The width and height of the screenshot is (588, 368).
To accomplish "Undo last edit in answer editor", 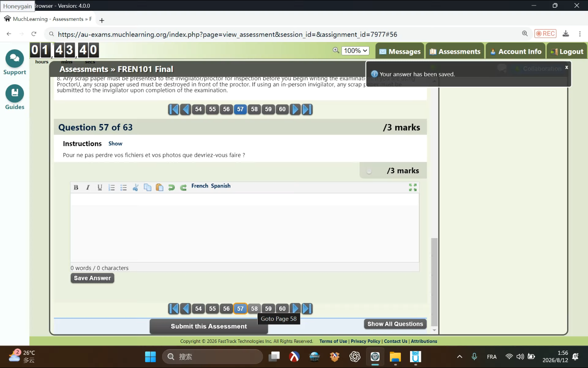I will pos(171,187).
